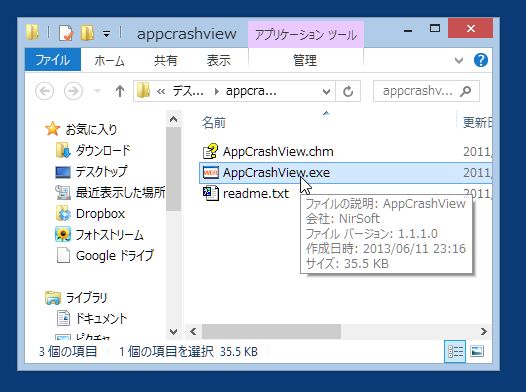The image size is (526, 392).
Task: Open the File (ファイル) ribbon tab
Action: pos(53,60)
